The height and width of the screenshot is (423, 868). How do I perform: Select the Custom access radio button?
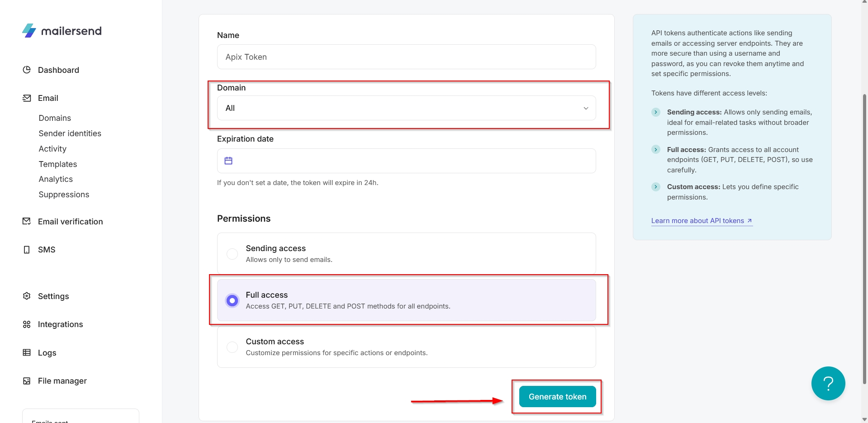point(232,347)
